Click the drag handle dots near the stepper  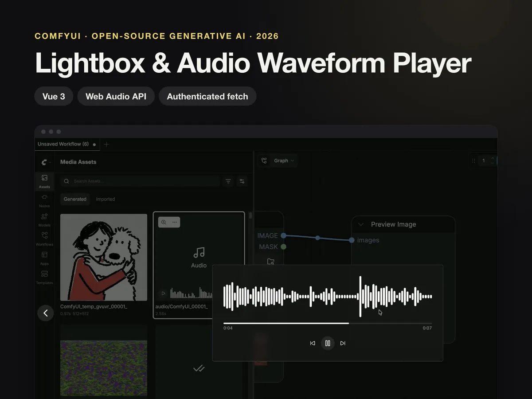pos(473,160)
